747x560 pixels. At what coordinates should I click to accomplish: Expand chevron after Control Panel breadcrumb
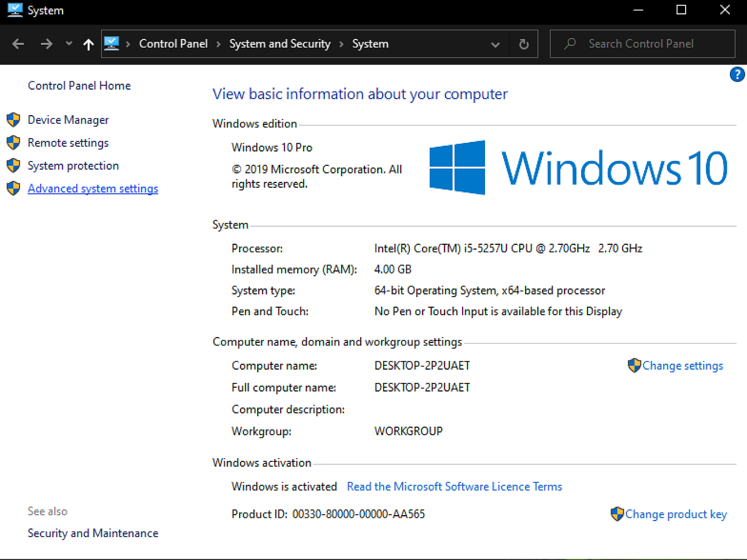click(x=218, y=44)
